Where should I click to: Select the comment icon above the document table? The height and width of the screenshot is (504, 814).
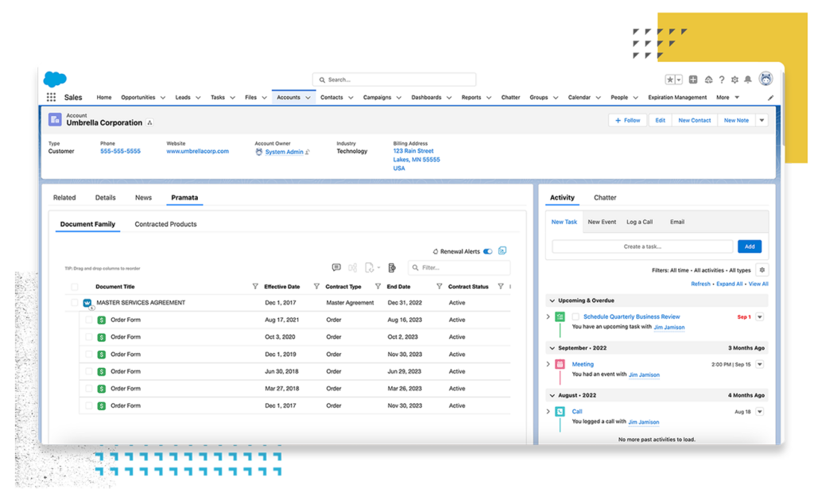click(x=336, y=267)
